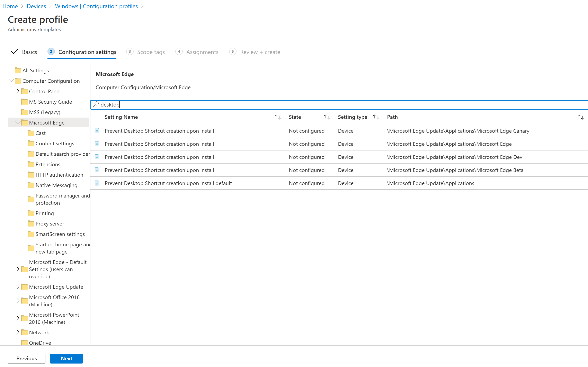
Task: Expand the Control Panel tree node
Action: click(18, 91)
